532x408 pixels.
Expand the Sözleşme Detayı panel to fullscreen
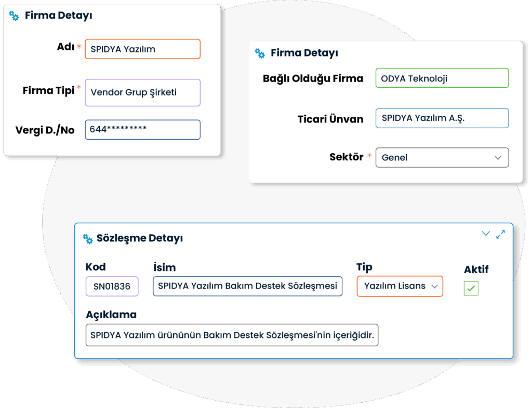(500, 234)
